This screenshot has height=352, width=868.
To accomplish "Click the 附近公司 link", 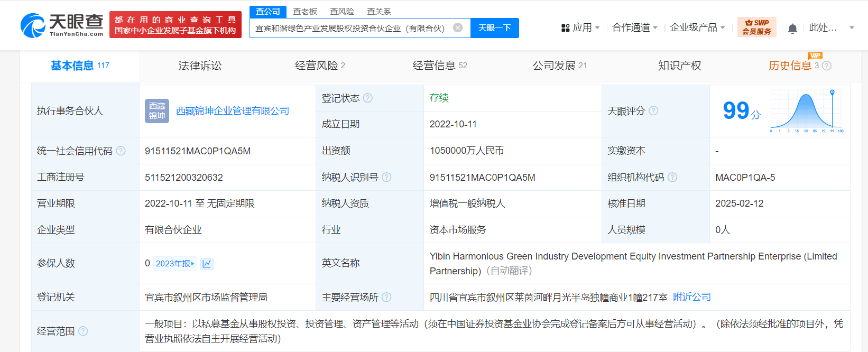I will pos(691,297).
